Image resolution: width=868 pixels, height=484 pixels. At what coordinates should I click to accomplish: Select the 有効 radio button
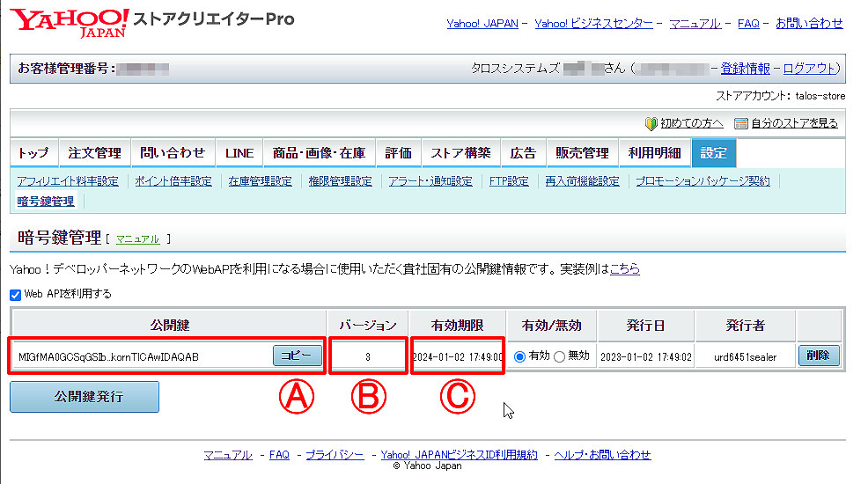click(x=519, y=356)
